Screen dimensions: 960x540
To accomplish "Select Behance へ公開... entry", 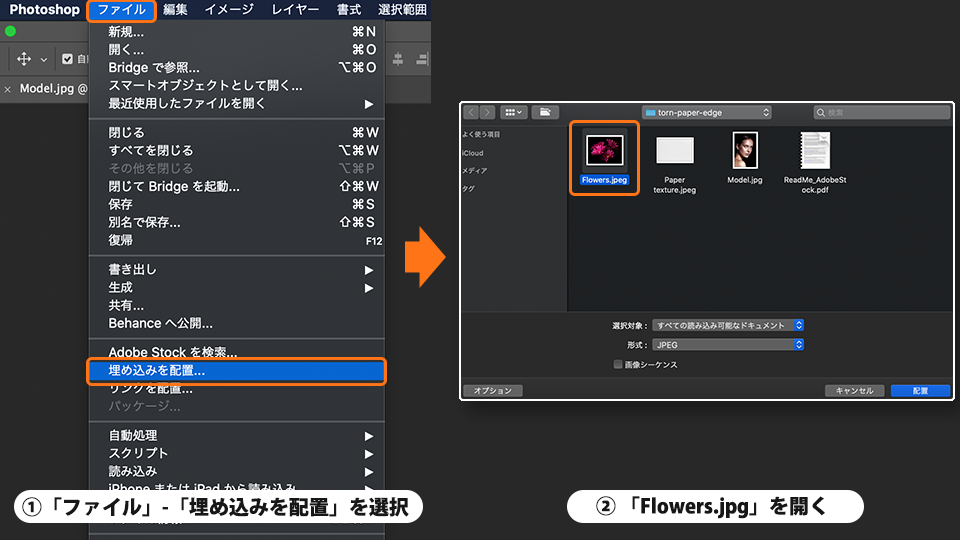I will click(237, 323).
